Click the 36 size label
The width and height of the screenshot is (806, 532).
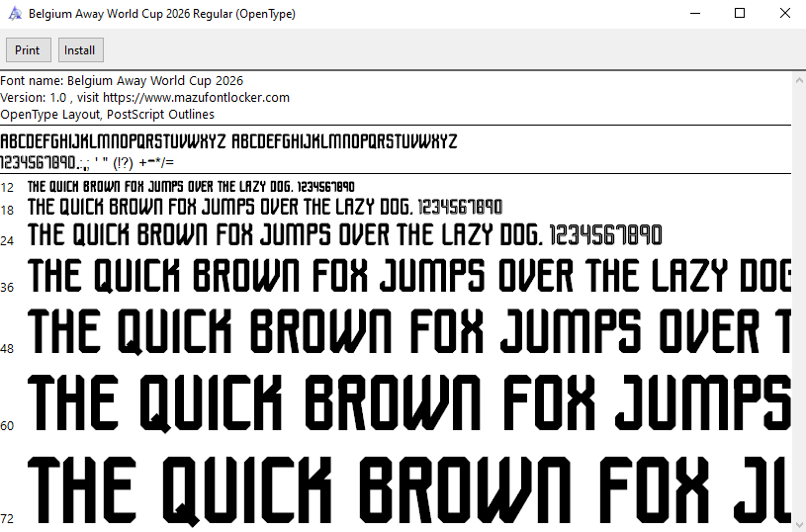tap(8, 288)
